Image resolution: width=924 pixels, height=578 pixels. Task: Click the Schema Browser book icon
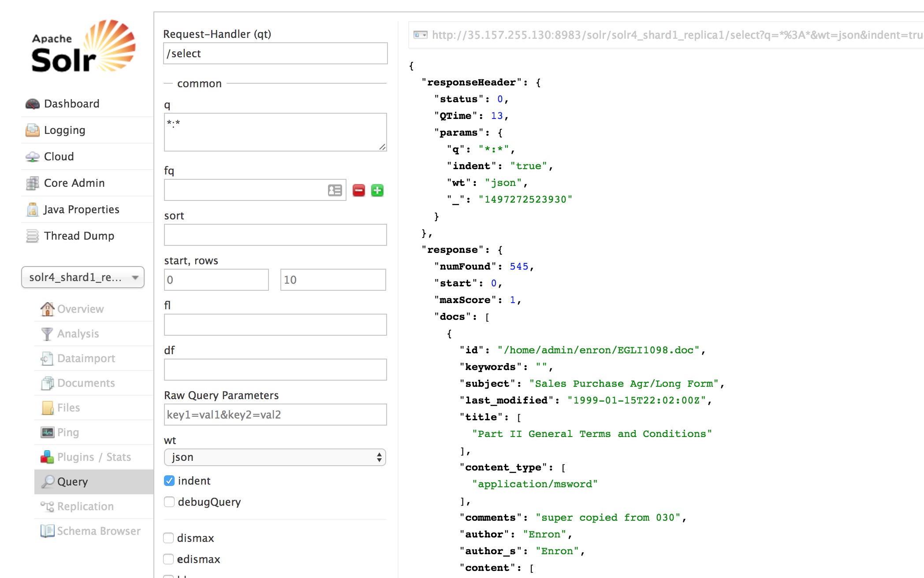coord(48,531)
